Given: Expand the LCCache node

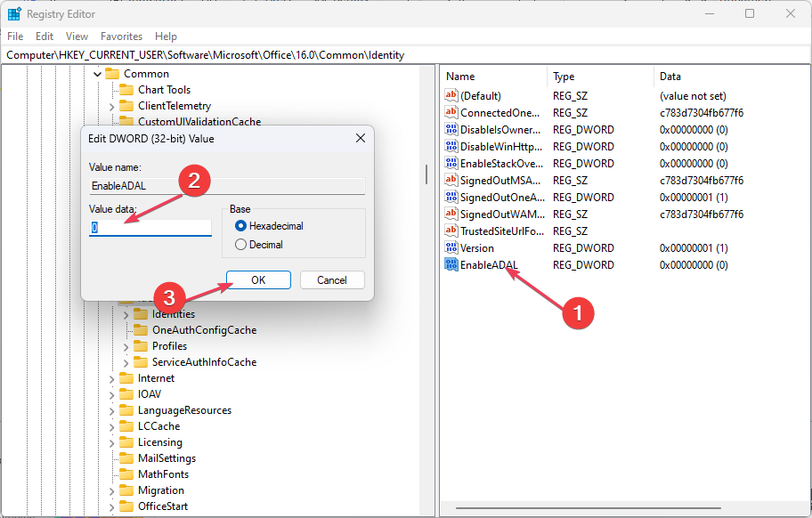Looking at the screenshot, I should pos(112,427).
